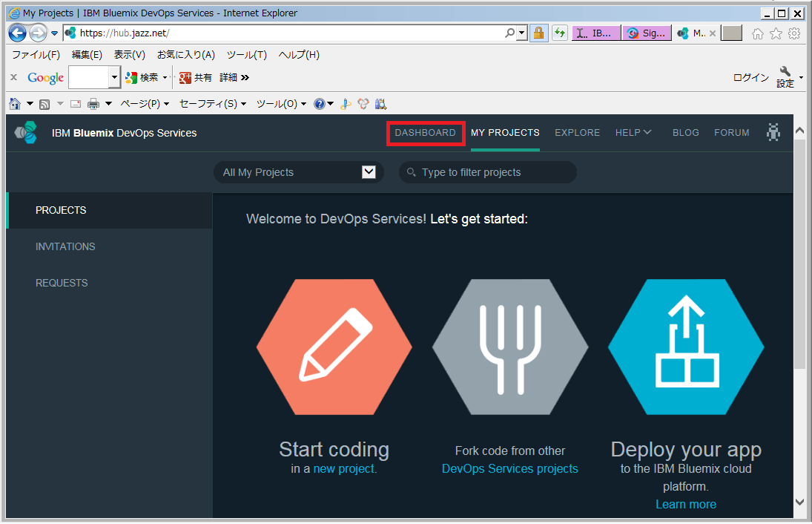Close the Google toolbar with X
The height and width of the screenshot is (524, 812).
click(14, 77)
